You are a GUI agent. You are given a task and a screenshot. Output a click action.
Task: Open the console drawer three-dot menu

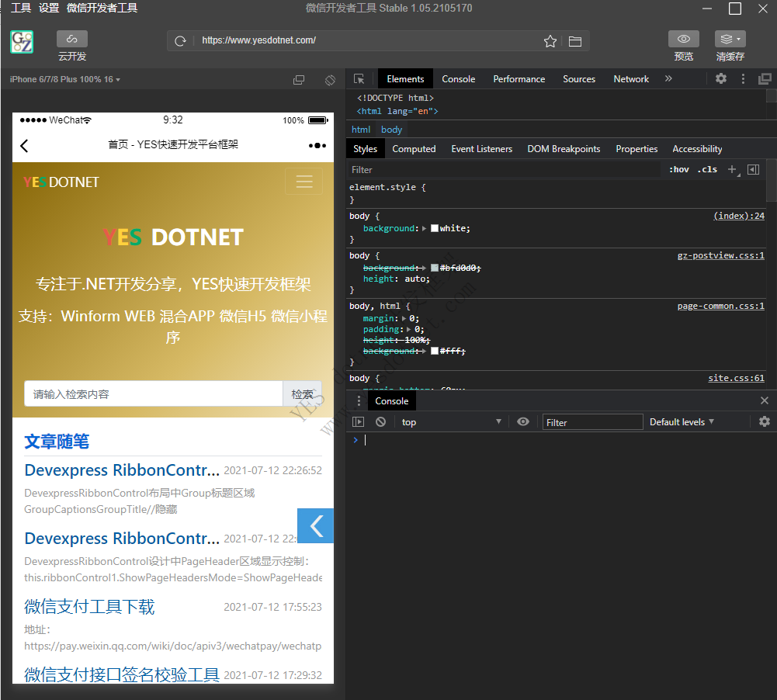359,400
